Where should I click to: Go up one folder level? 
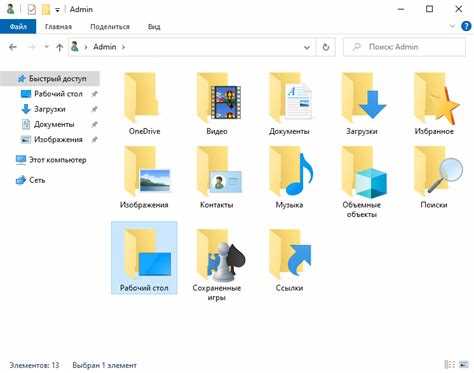(60, 47)
